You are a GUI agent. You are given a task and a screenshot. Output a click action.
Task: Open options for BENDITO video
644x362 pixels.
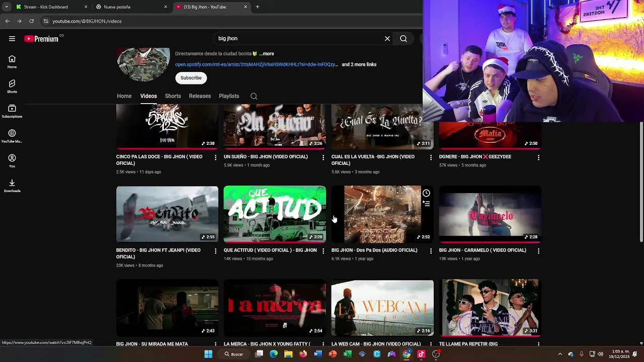216,251
